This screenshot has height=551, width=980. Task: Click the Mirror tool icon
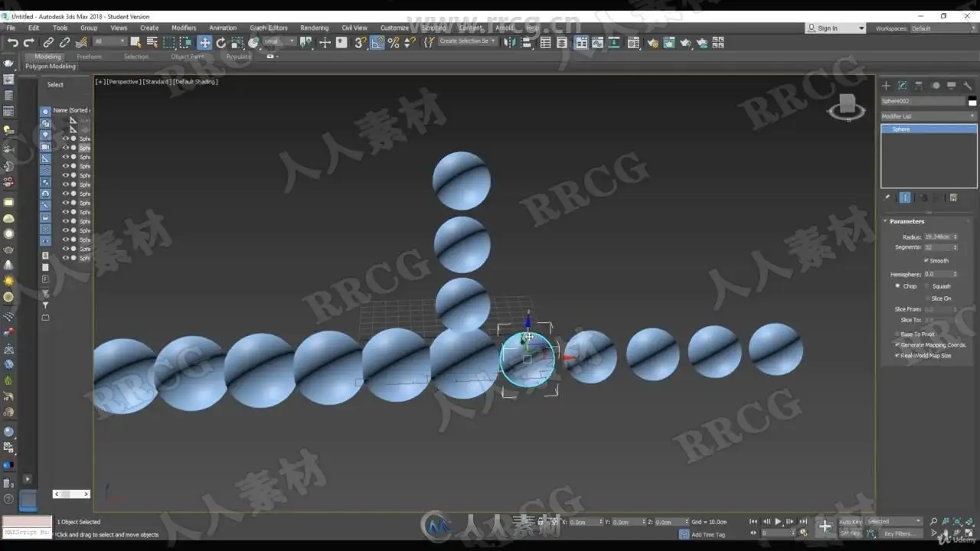(x=510, y=43)
